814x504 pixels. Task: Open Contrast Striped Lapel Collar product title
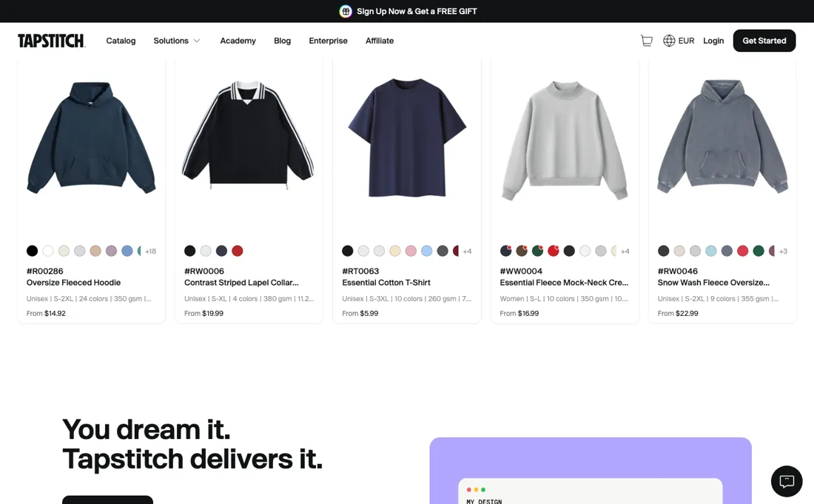(x=241, y=283)
